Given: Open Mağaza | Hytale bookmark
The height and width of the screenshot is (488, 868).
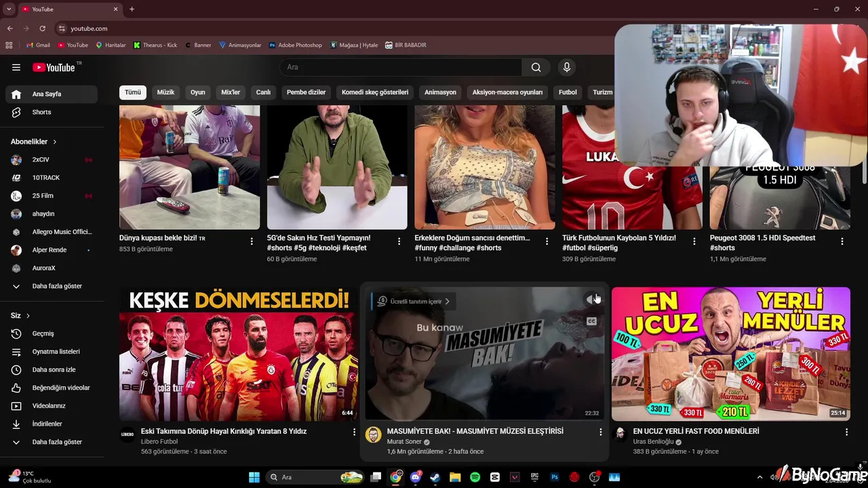Looking at the screenshot, I should tap(354, 45).
